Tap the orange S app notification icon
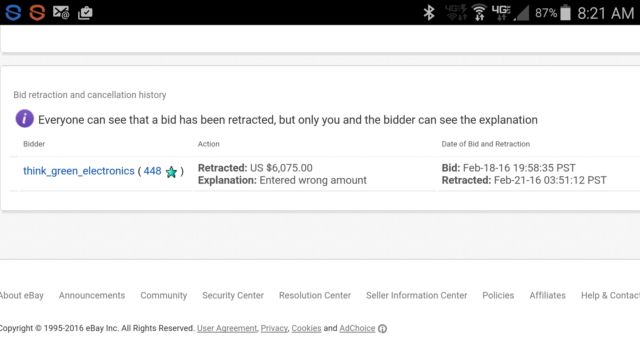 (37, 13)
